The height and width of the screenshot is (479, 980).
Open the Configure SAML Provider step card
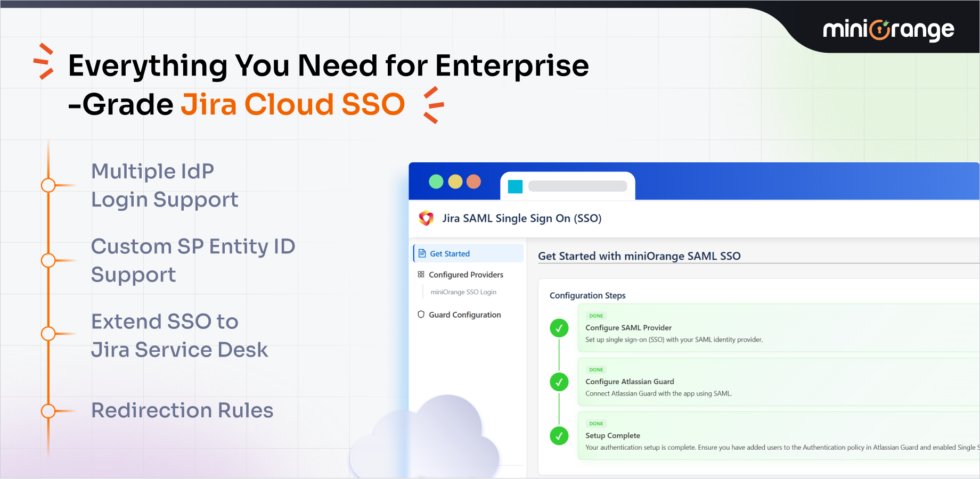click(779, 328)
